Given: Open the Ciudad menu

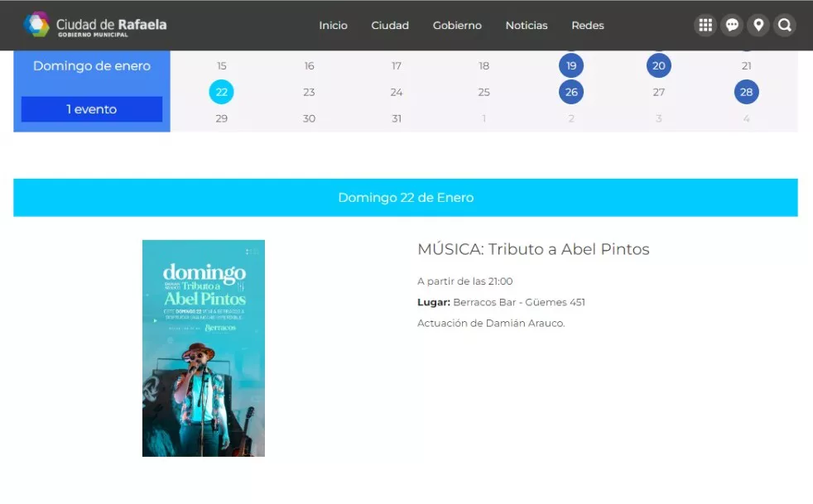Looking at the screenshot, I should click(390, 26).
